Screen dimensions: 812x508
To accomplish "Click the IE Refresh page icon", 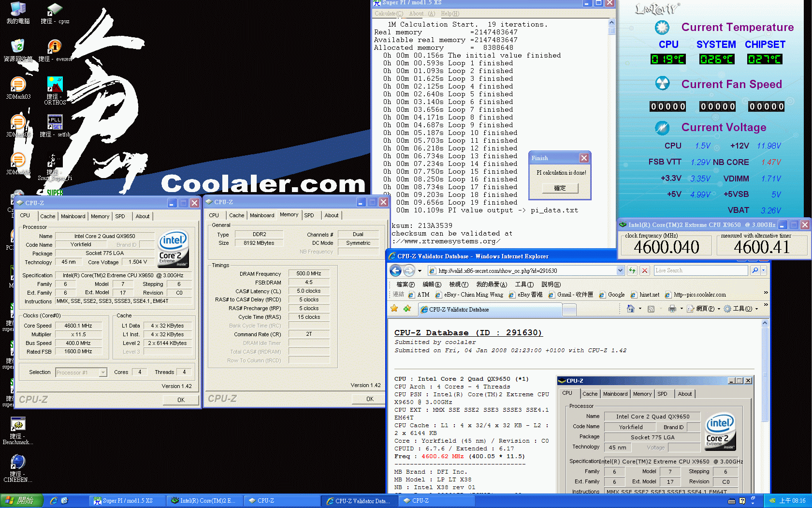I will pos(632,270).
